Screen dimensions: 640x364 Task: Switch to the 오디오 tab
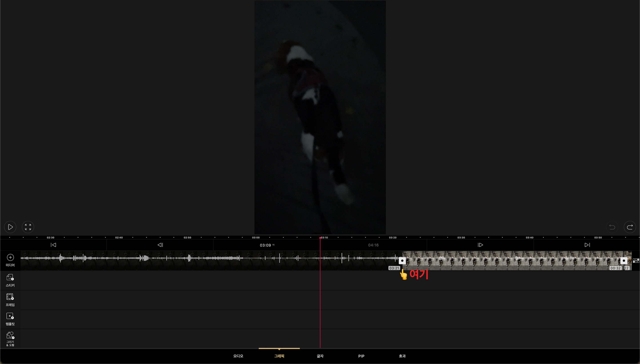click(238, 356)
